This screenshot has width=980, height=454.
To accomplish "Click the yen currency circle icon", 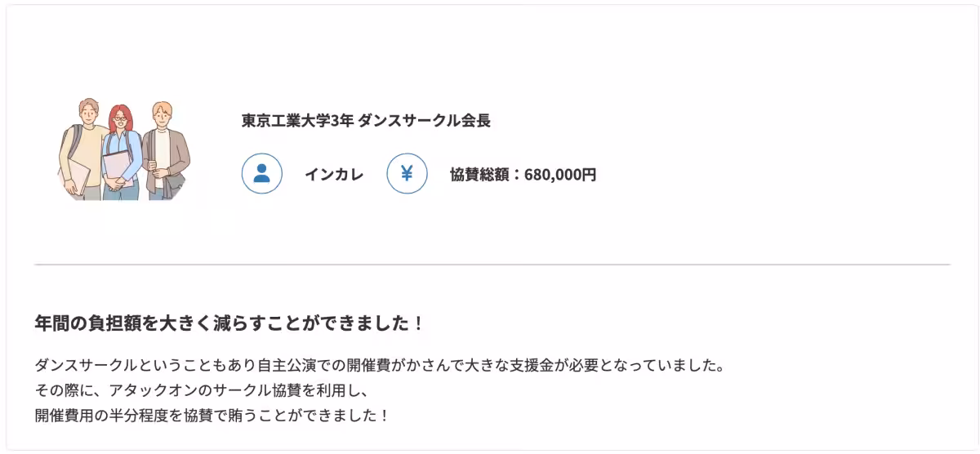I will tap(407, 174).
